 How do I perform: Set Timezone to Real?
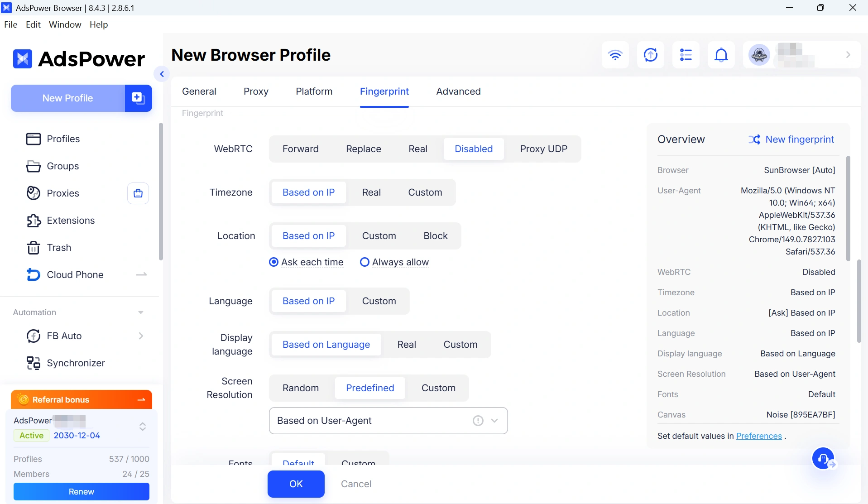371,192
